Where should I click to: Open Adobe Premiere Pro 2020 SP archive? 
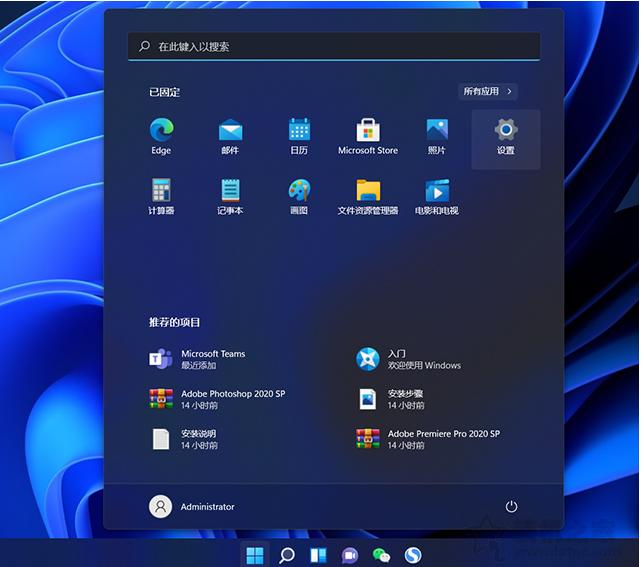coord(428,439)
